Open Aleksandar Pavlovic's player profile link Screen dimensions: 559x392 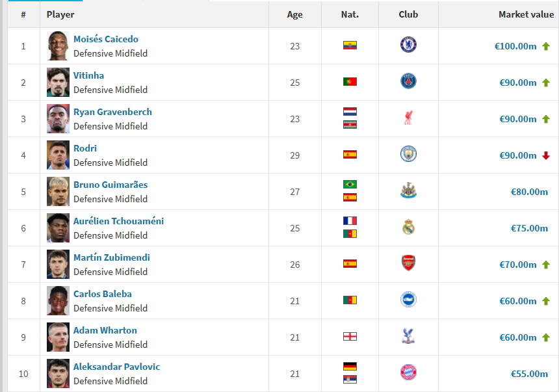point(116,367)
